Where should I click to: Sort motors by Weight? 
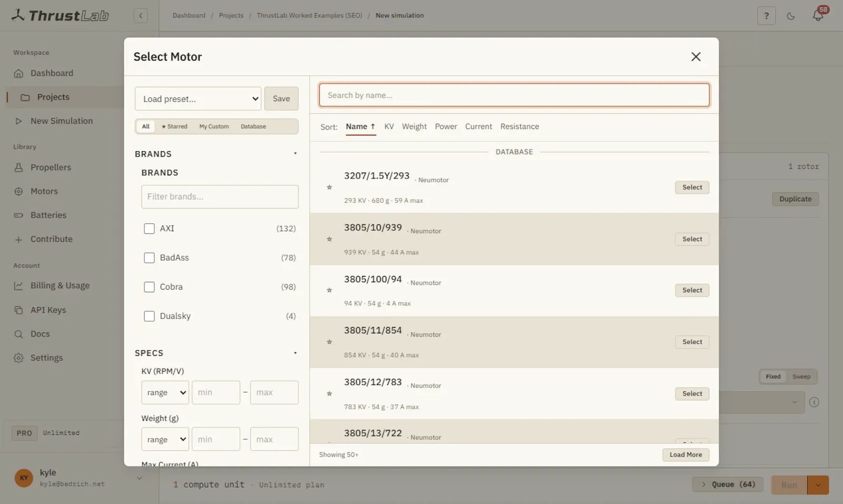[414, 126]
